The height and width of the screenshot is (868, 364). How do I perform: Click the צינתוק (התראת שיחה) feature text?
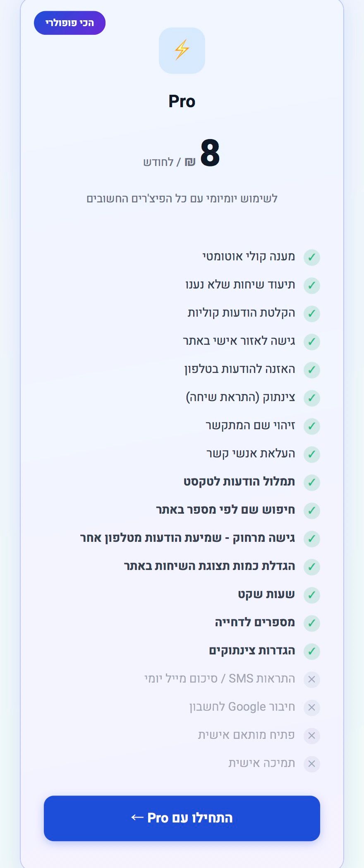point(240,397)
